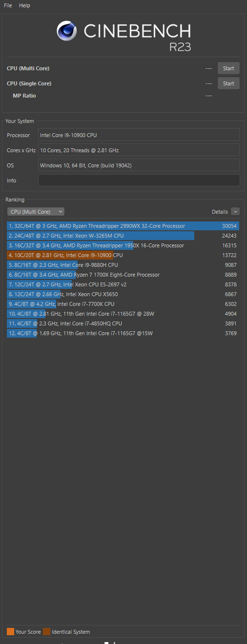
Task: Click the CPU (Multi Core) label
Action: pos(28,68)
